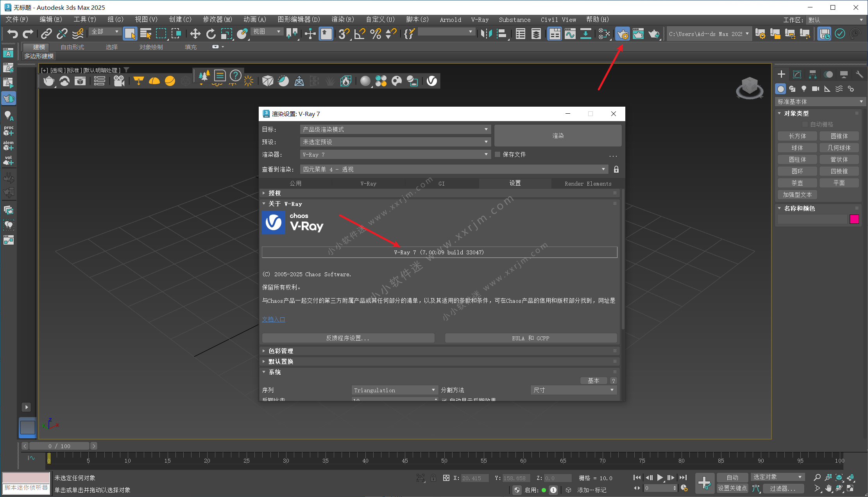The height and width of the screenshot is (497, 868).
Task: Open the 文档入口 link
Action: (274, 319)
